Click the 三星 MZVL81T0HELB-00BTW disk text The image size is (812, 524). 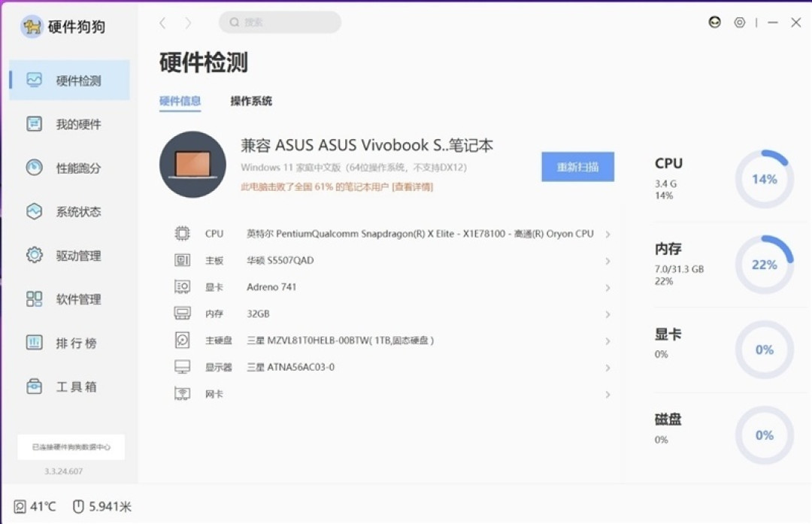click(341, 340)
